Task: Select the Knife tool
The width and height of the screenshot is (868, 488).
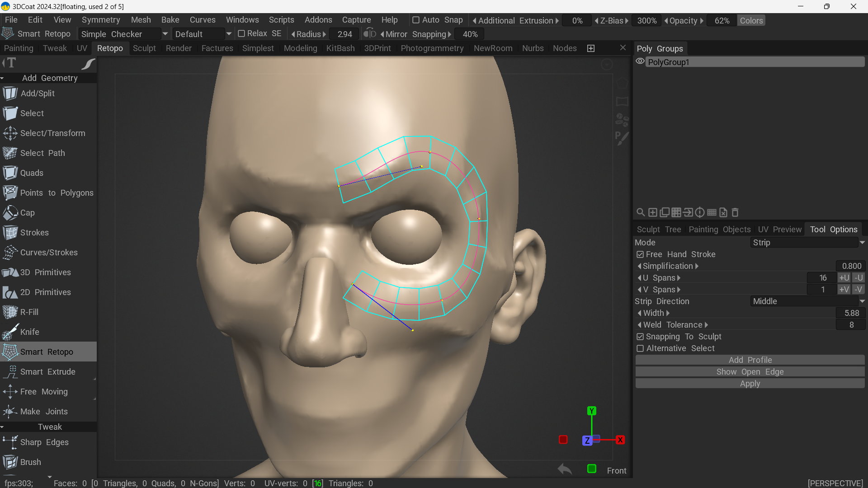Action: pos(30,332)
